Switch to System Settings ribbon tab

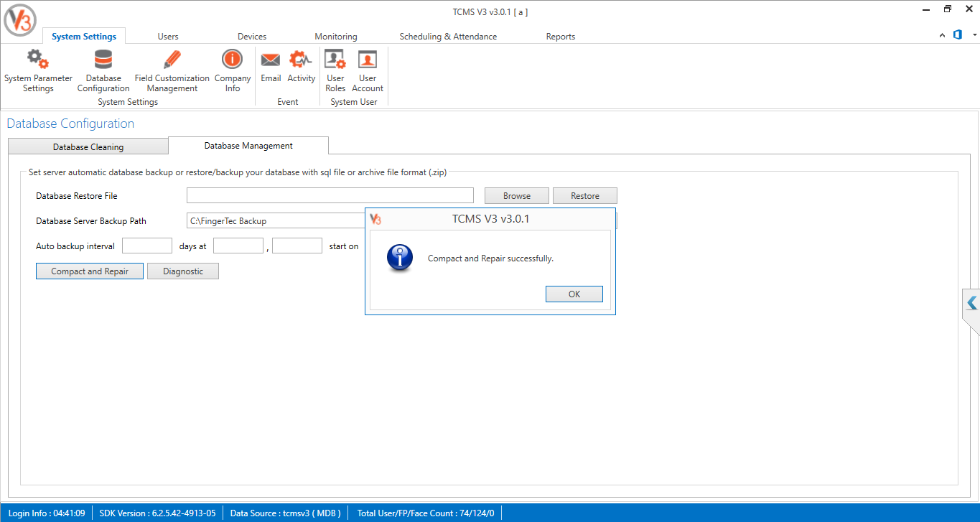point(84,36)
